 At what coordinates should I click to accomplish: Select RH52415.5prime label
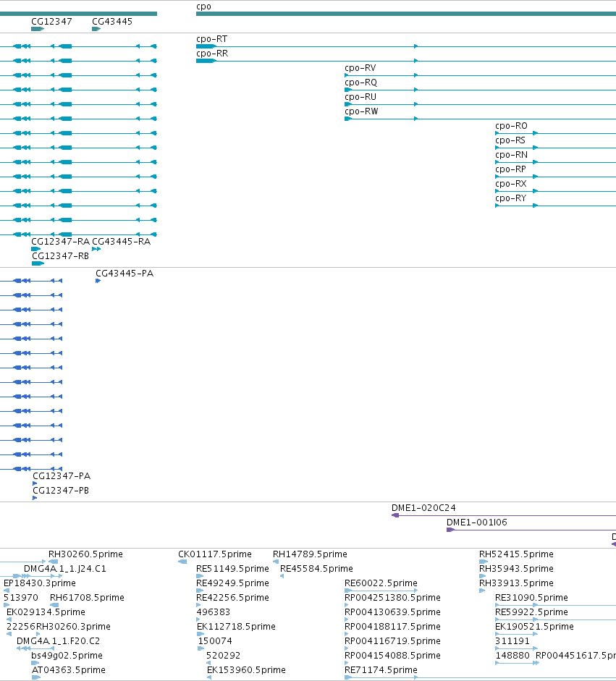[516, 554]
